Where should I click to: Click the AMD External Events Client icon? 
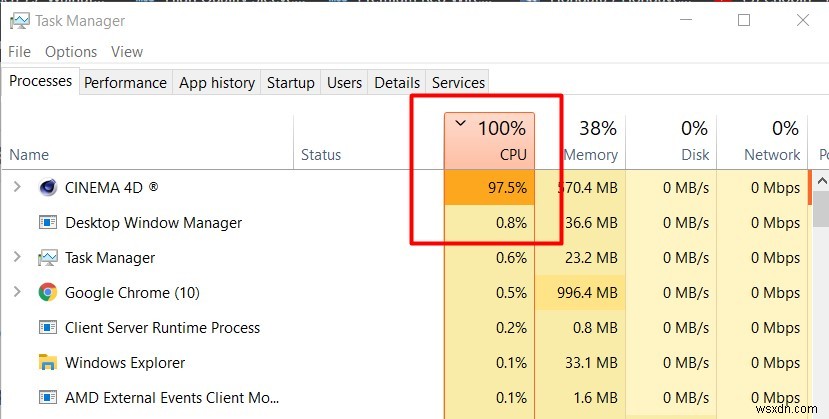pyautogui.click(x=47, y=398)
